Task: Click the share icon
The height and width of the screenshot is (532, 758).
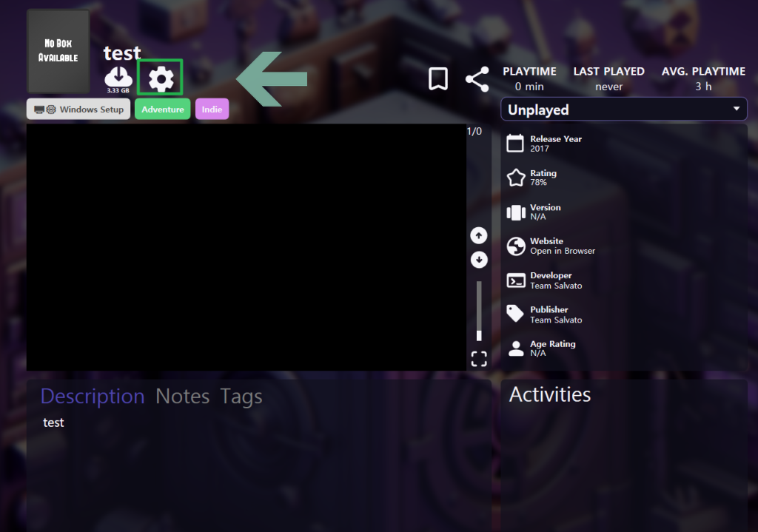Action: 477,79
